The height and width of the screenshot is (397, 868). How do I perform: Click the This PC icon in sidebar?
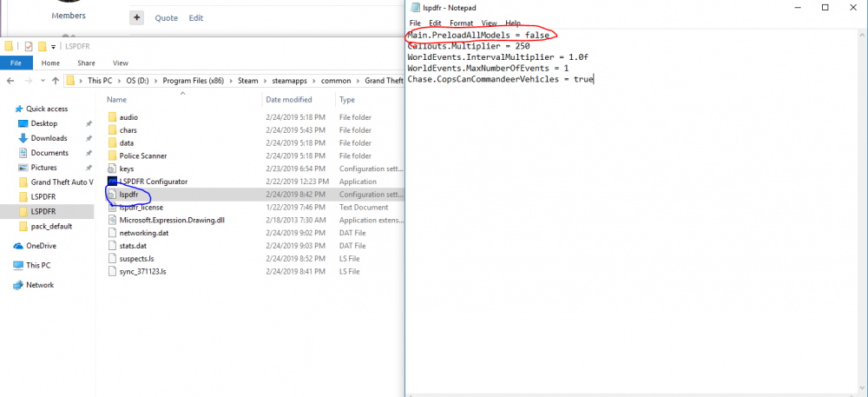click(x=18, y=265)
